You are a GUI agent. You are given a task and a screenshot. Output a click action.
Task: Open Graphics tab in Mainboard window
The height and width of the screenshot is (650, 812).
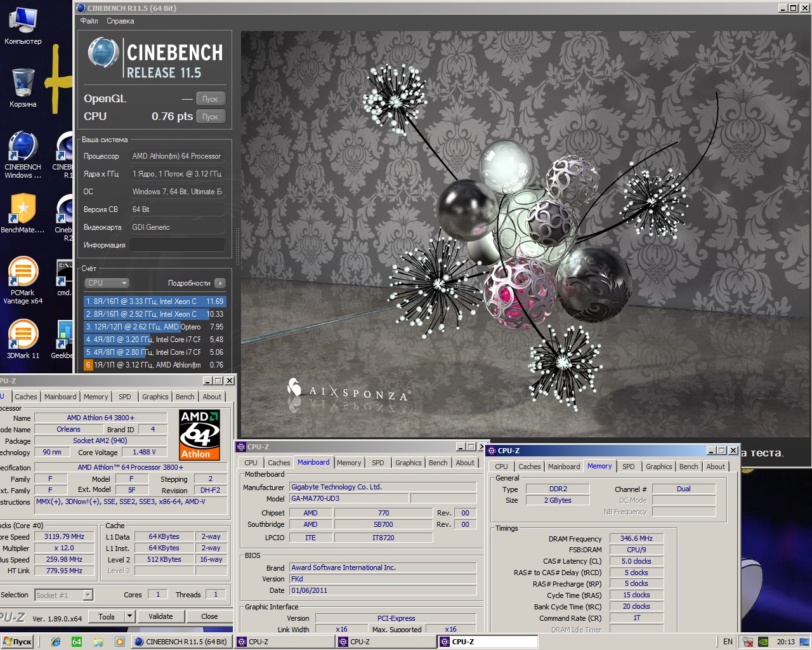[x=409, y=463]
